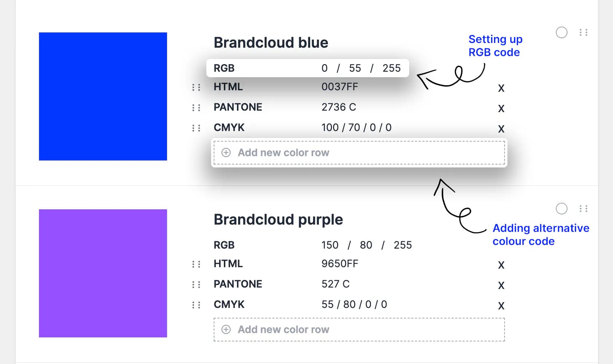Click drag handle beside blue HTML row

tap(196, 87)
